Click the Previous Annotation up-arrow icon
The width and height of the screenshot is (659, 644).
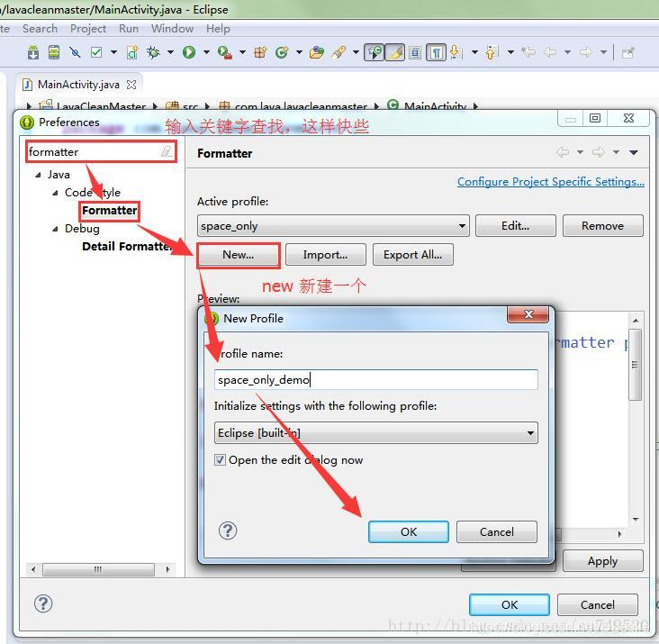click(492, 52)
